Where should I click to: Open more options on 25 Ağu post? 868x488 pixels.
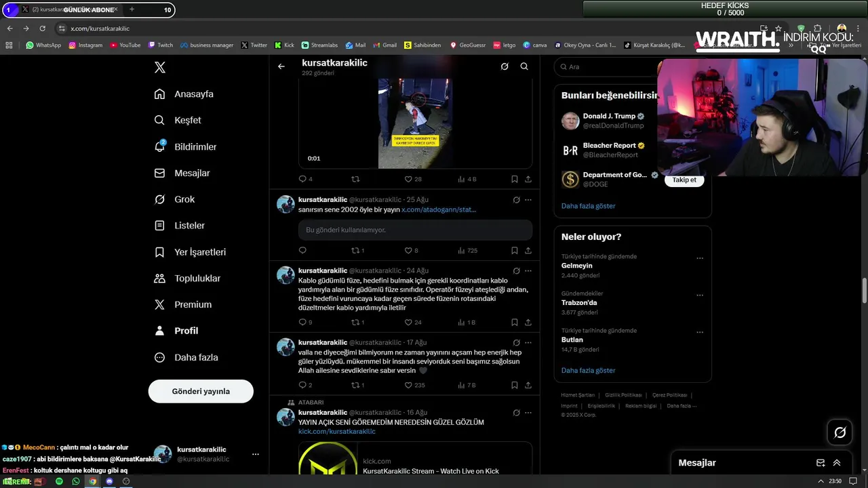click(528, 200)
